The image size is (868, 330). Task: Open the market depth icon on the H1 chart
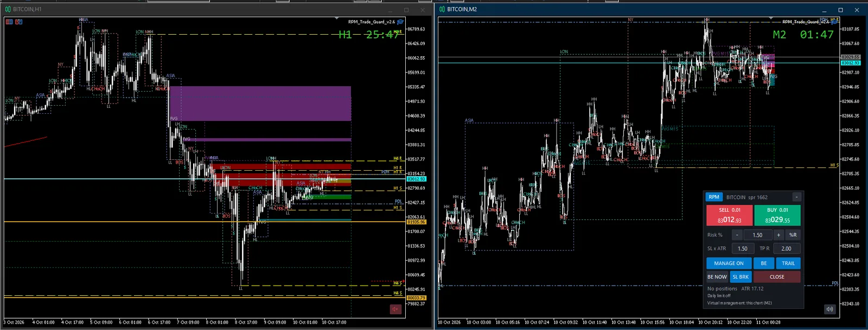click(x=9, y=22)
